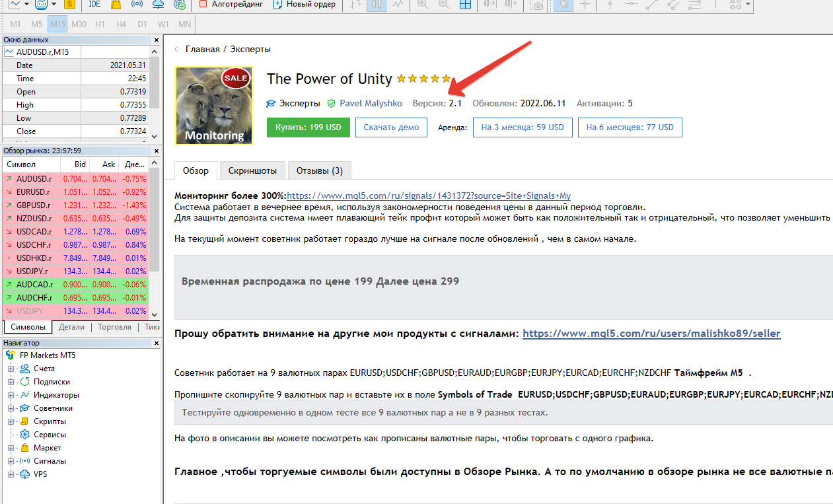The width and height of the screenshot is (833, 504).
Task: Select the equidistant channel tool
Action: tap(674, 4)
